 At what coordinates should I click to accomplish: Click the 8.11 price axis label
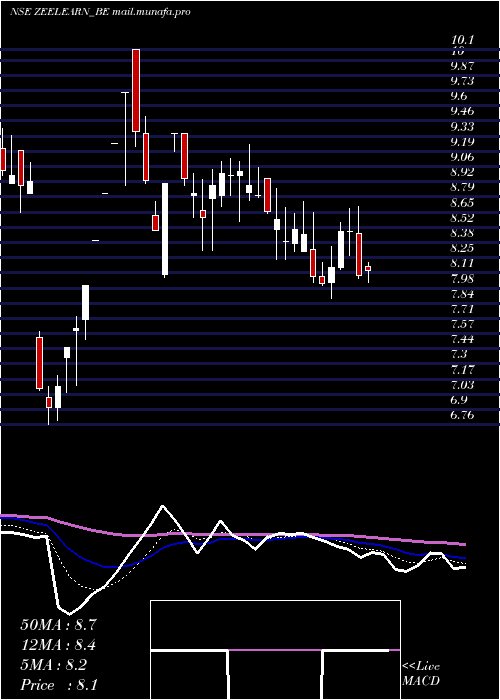tap(462, 263)
